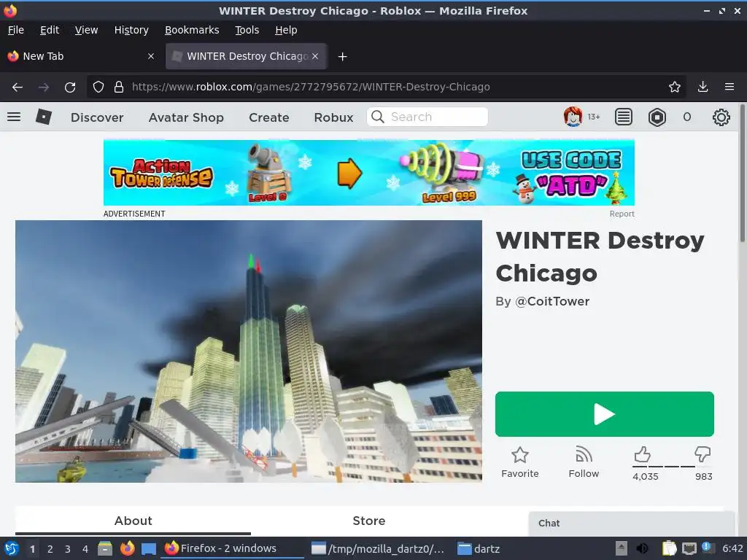This screenshot has width=747, height=560.
Task: Dislike the game with thumbs down
Action: click(x=703, y=454)
